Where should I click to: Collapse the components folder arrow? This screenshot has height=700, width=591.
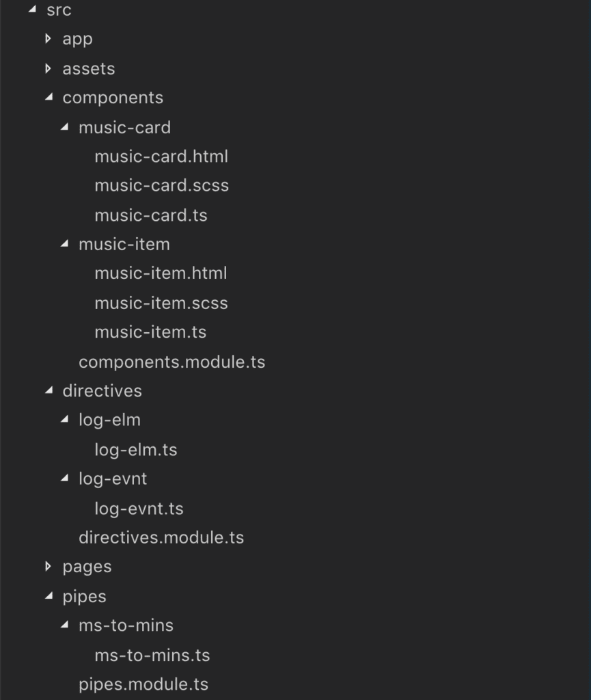[49, 98]
